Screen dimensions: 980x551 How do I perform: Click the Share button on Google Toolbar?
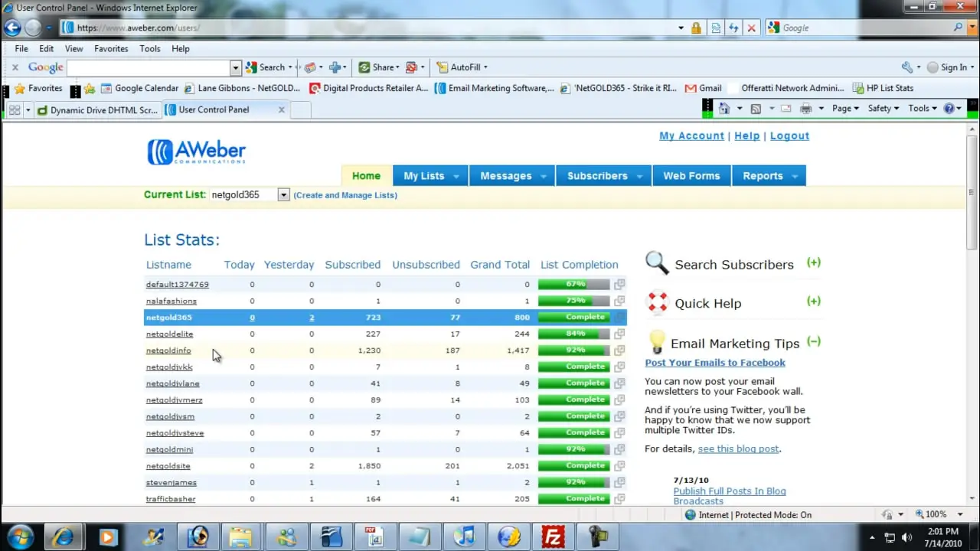[378, 67]
